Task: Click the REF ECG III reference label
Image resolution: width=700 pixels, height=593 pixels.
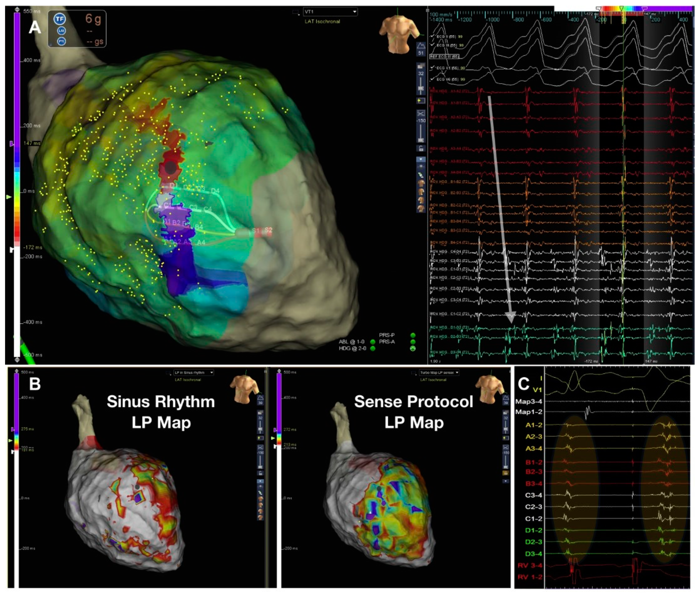Action: pos(444,56)
